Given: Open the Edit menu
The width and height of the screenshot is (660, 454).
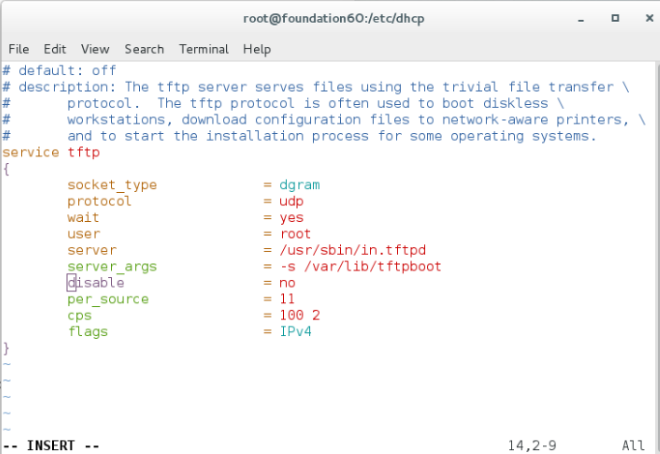Looking at the screenshot, I should [55, 49].
